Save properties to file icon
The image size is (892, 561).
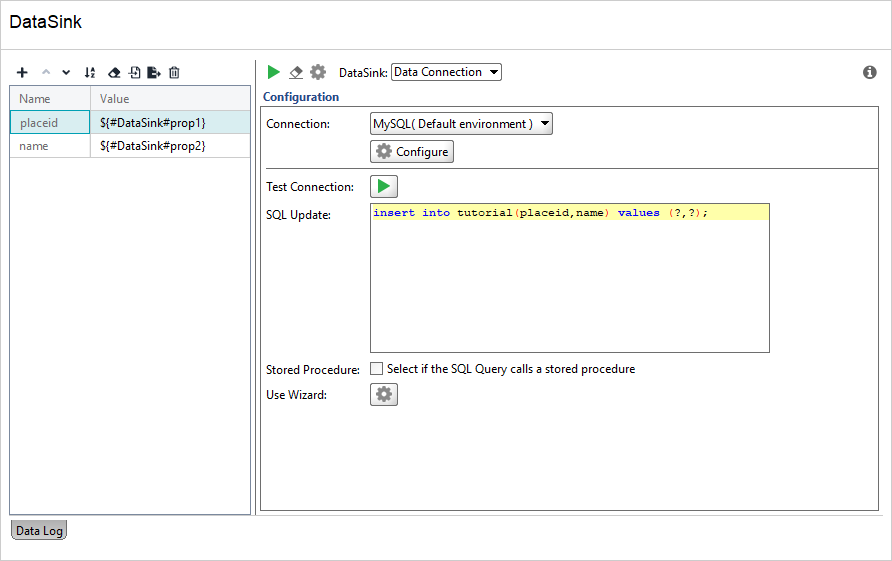coord(154,72)
